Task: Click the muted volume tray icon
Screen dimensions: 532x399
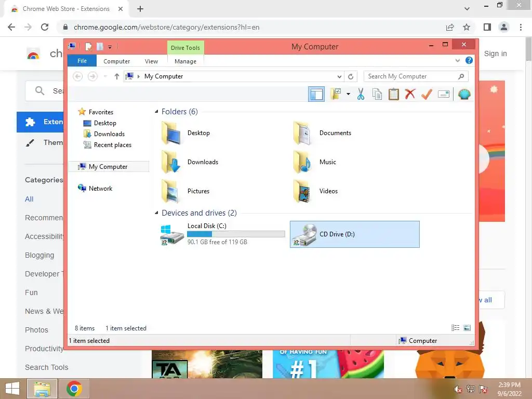Action: [x=458, y=389]
